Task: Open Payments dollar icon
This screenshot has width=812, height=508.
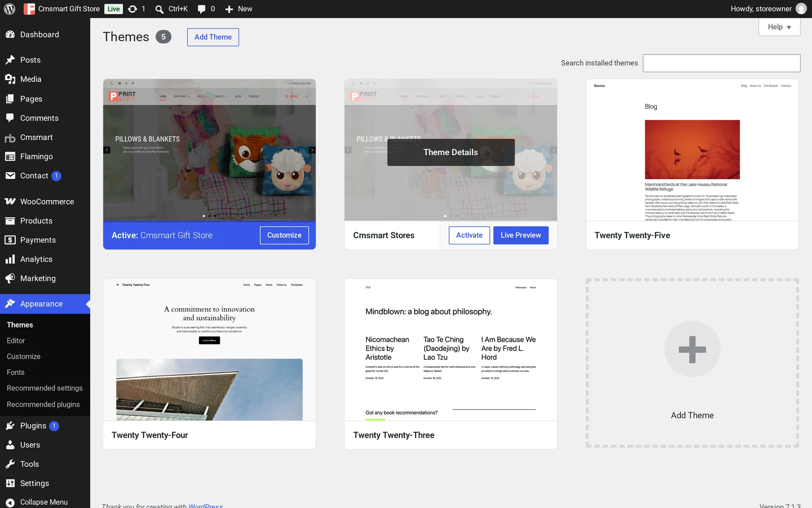Action: (x=10, y=240)
